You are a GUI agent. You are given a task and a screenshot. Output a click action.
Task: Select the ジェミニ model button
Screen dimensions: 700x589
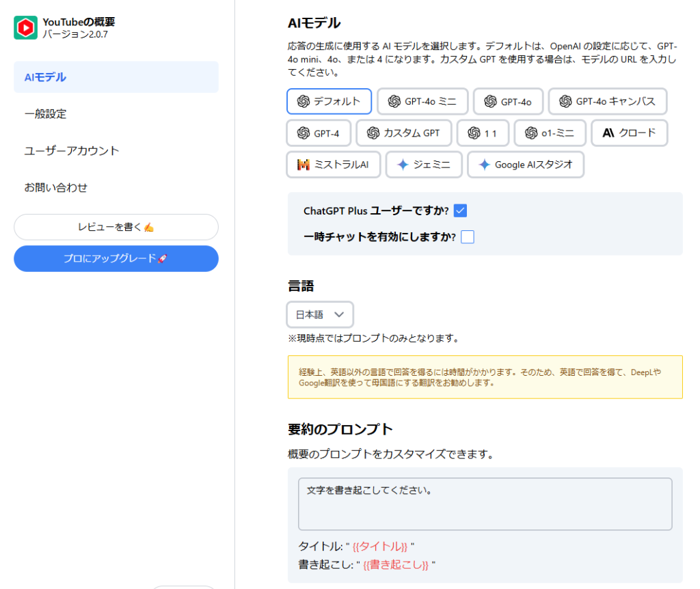(424, 165)
